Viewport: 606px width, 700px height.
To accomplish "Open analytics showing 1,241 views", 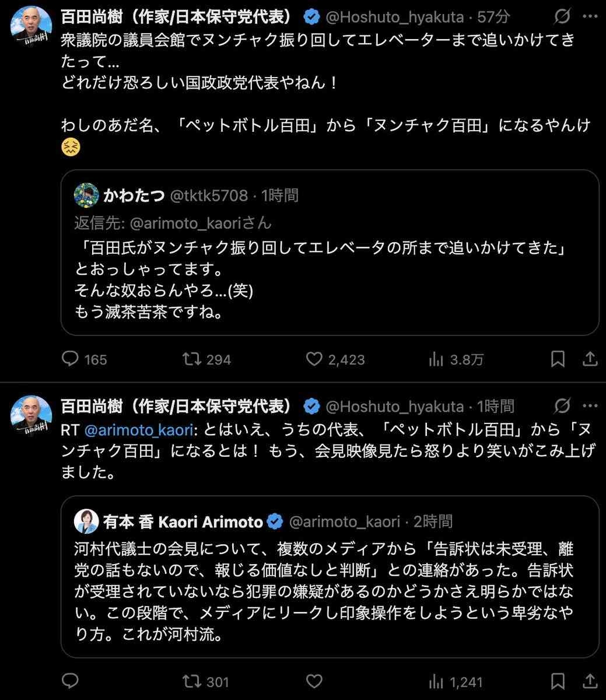I will click(x=436, y=681).
